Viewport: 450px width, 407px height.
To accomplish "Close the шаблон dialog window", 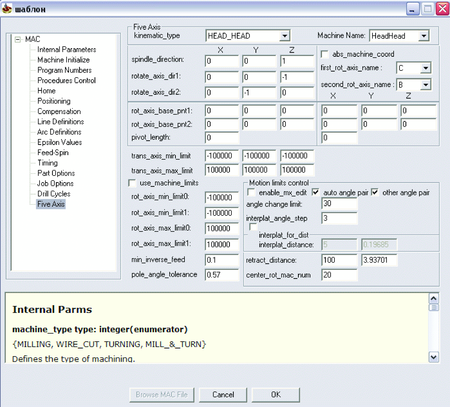I will click(x=443, y=9).
